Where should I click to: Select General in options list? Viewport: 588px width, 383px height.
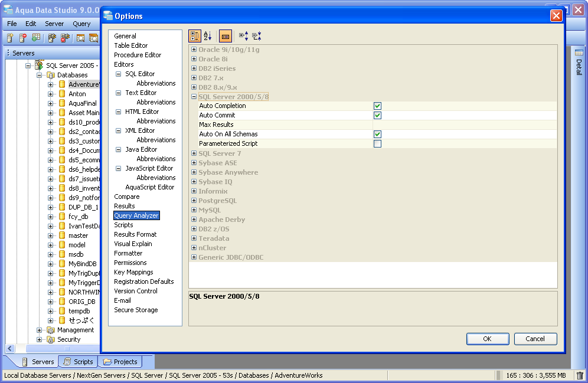125,36
